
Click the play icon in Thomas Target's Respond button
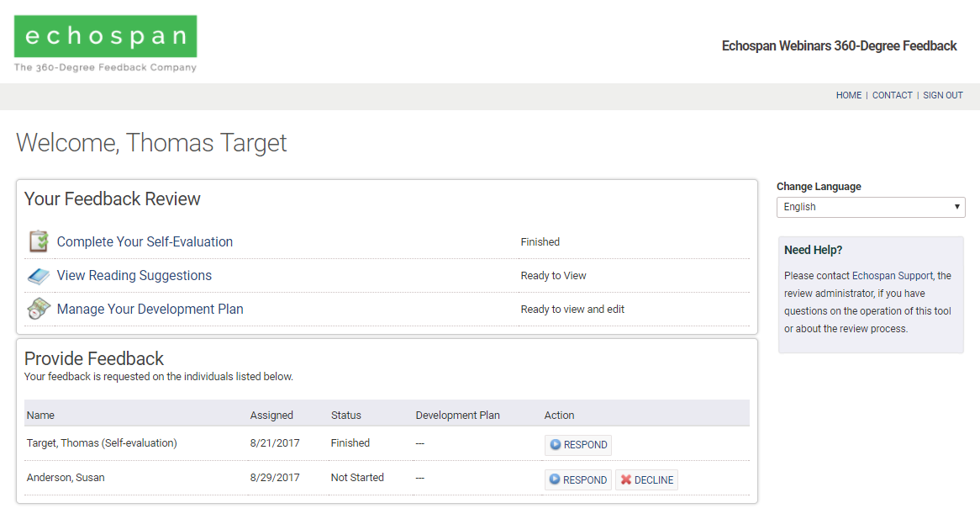click(x=555, y=445)
